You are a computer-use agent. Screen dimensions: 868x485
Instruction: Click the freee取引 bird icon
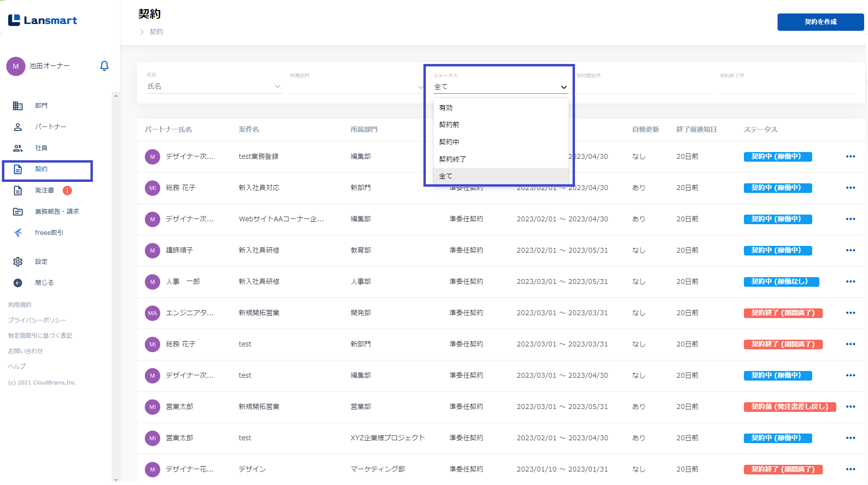(x=18, y=233)
